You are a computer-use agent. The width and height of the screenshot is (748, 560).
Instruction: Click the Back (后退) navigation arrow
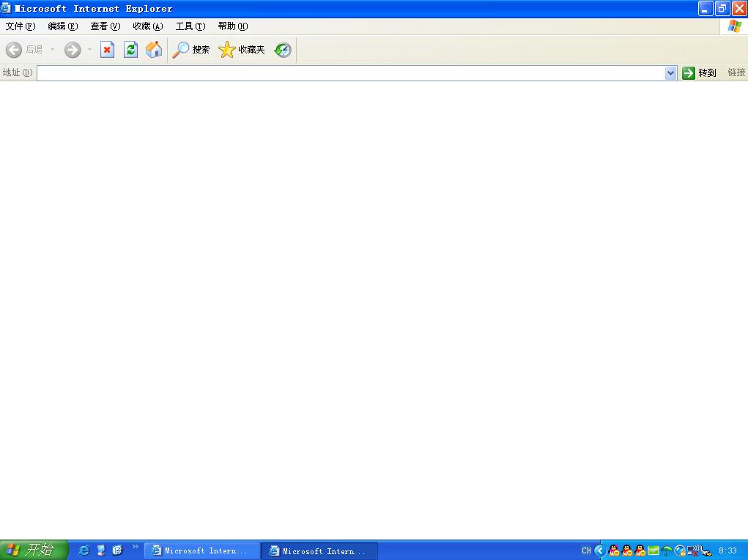14,50
